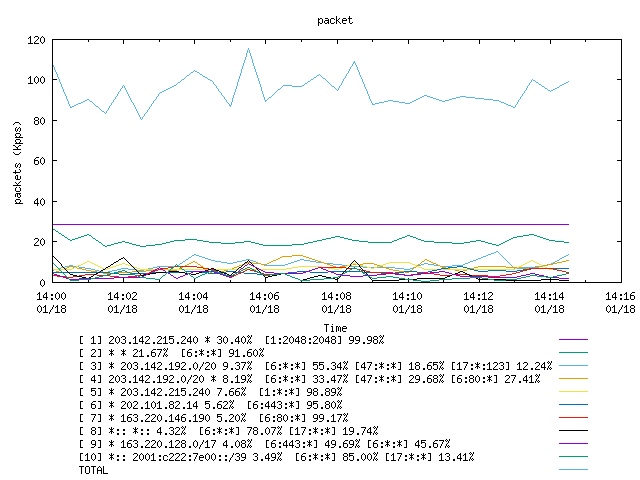Select legend entry [ 4] 203.142.192.0/20 * 8.19%

point(309,379)
